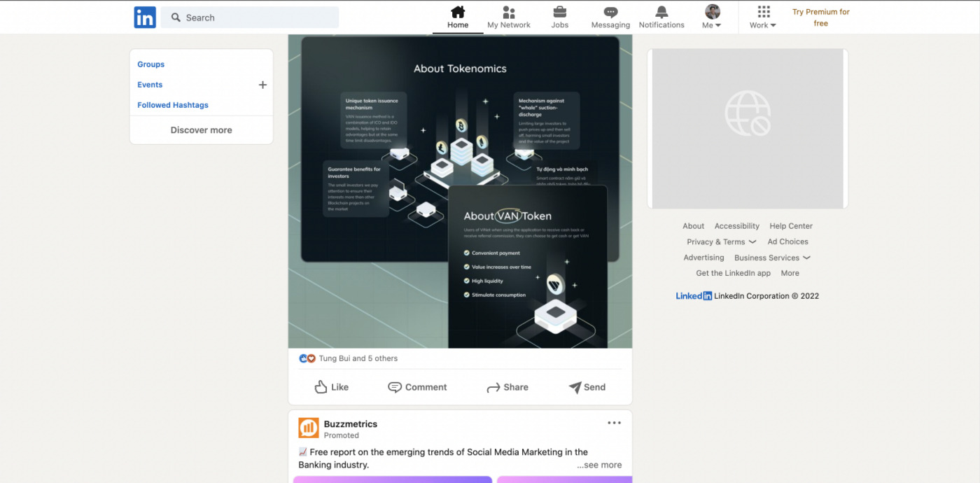
Task: Open the About footer link
Action: [693, 226]
